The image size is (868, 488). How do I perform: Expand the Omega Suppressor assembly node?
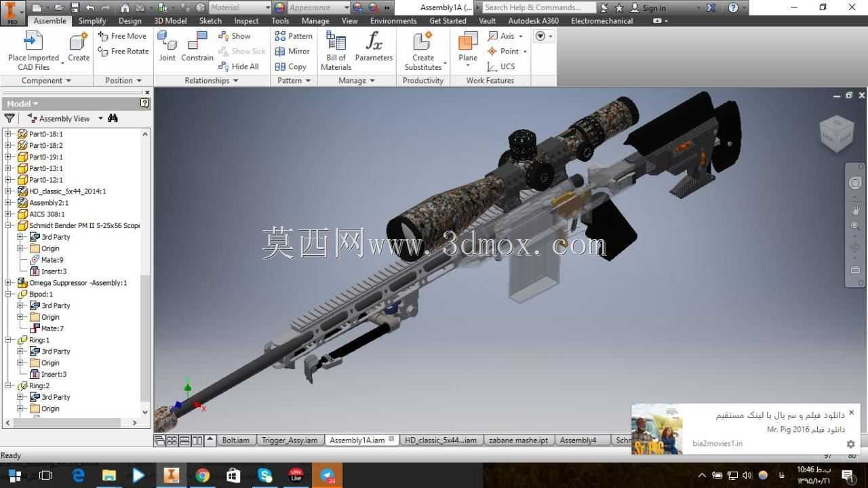point(8,282)
